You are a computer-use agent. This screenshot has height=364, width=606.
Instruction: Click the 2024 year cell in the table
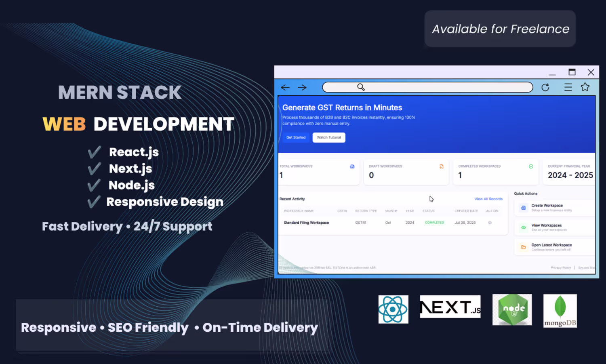point(410,223)
